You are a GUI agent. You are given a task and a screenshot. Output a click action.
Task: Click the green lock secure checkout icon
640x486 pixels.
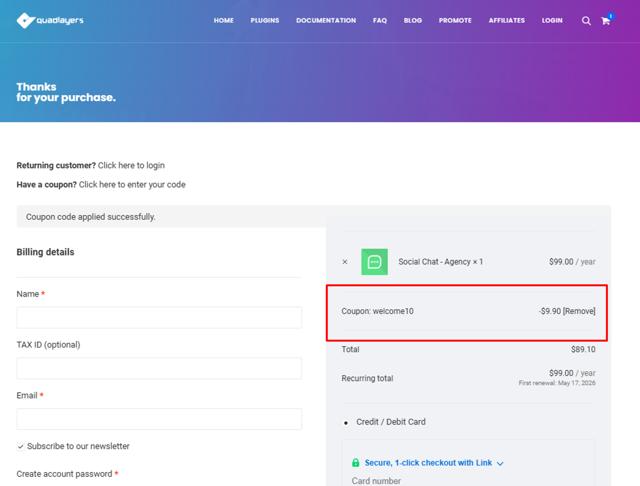[355, 463]
